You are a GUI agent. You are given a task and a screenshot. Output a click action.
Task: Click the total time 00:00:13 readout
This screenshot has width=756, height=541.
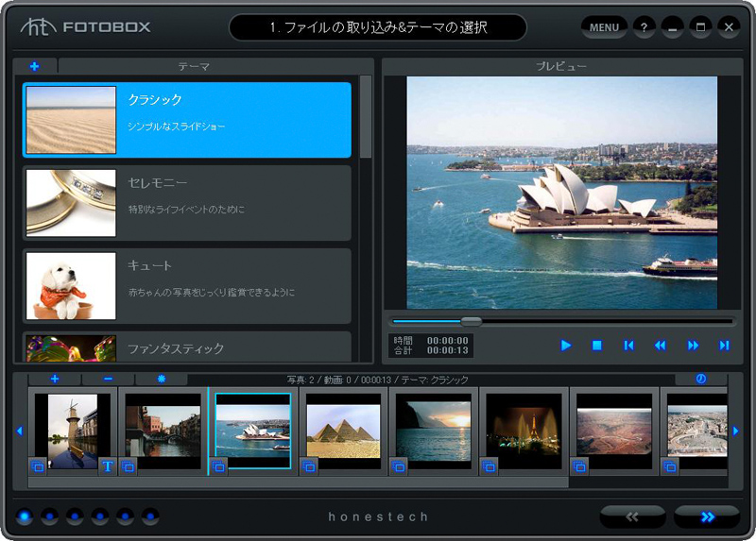pos(447,350)
